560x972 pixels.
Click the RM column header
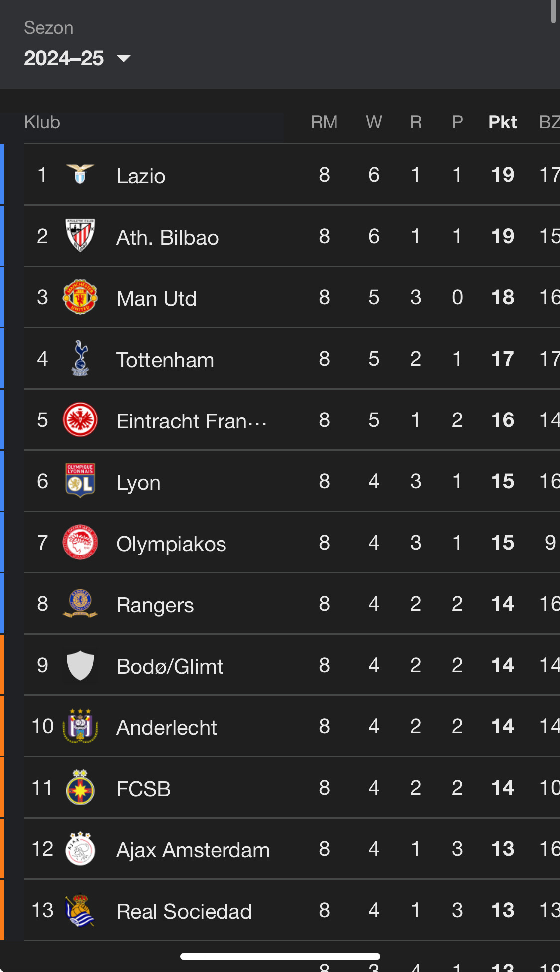click(324, 122)
